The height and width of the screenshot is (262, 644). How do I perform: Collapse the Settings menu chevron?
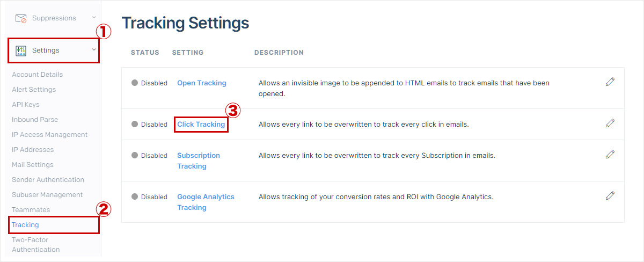coord(94,50)
